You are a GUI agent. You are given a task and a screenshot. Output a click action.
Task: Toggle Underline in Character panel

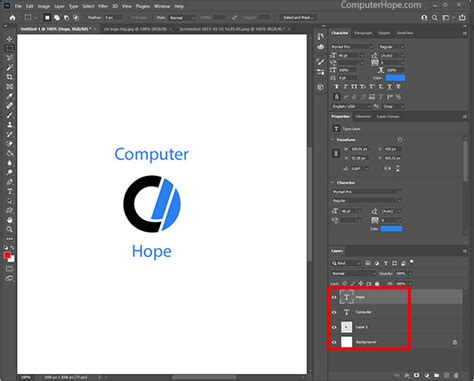[389, 87]
